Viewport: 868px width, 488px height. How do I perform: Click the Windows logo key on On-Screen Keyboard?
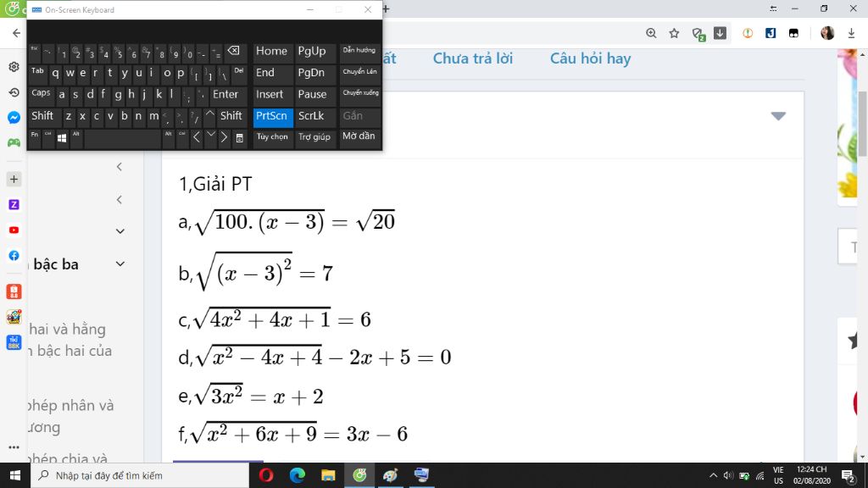pos(62,138)
